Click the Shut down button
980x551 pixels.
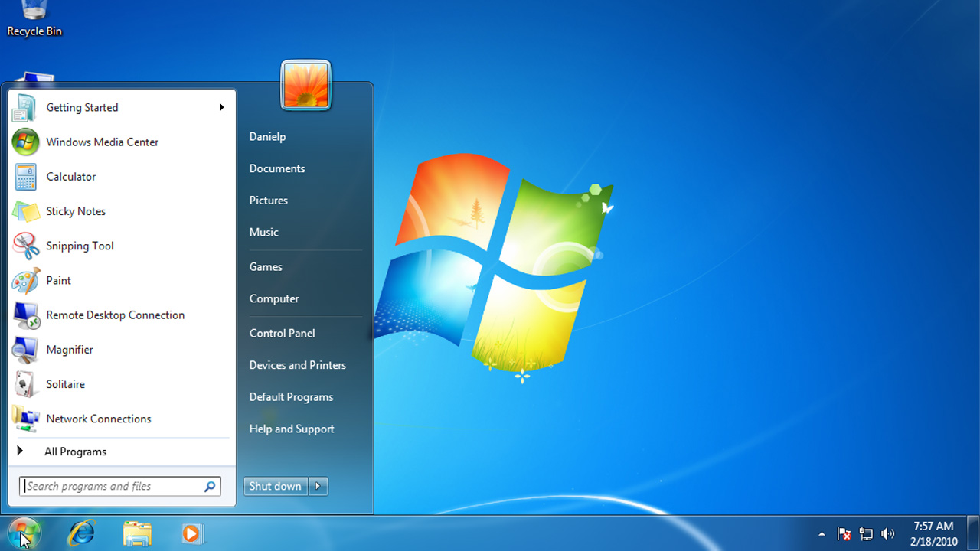tap(275, 486)
